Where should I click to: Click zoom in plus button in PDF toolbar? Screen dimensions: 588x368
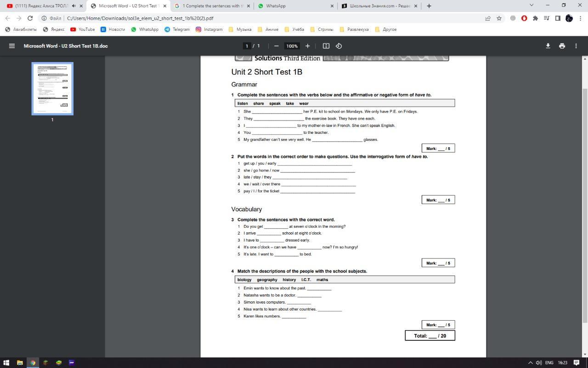tap(307, 46)
